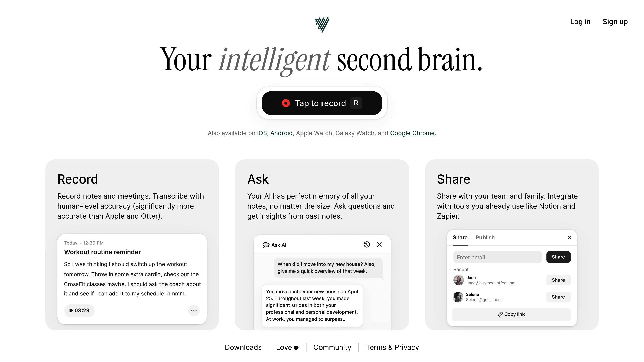Click the Enter email input field
Viewport: 644px width, 362px height.
pyautogui.click(x=497, y=257)
